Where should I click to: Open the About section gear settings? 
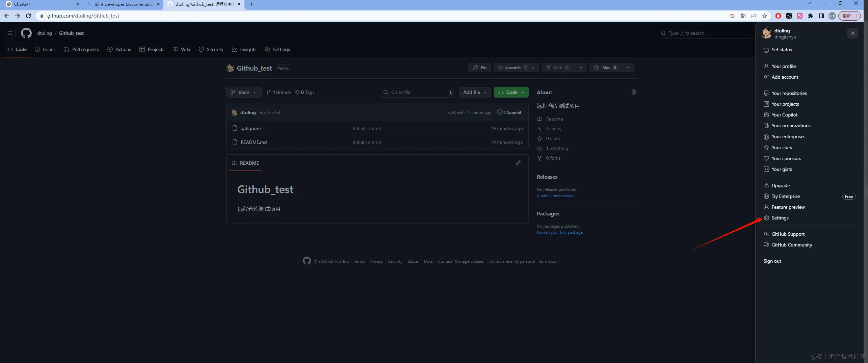[634, 92]
